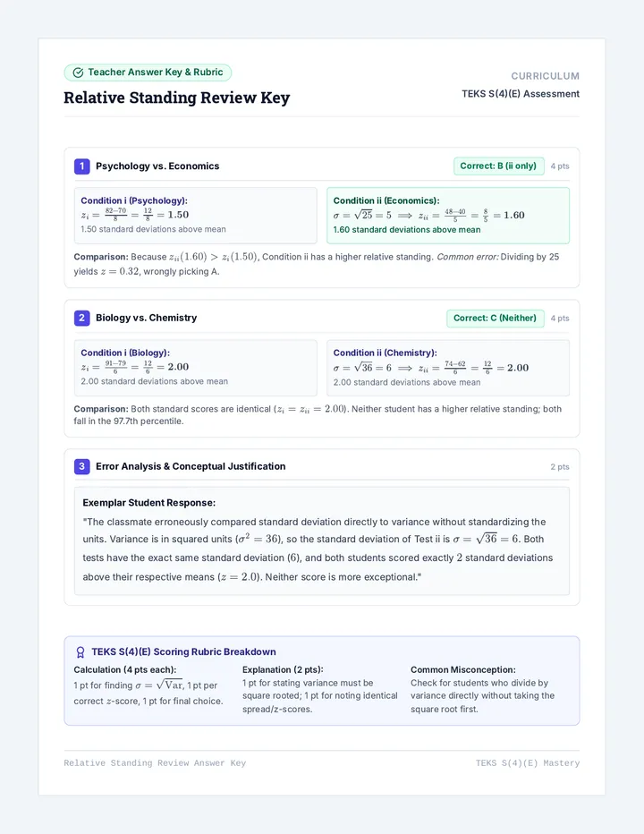
Task: Click 'TEKS S(4)(E) Assessment' text
Action: click(521, 94)
